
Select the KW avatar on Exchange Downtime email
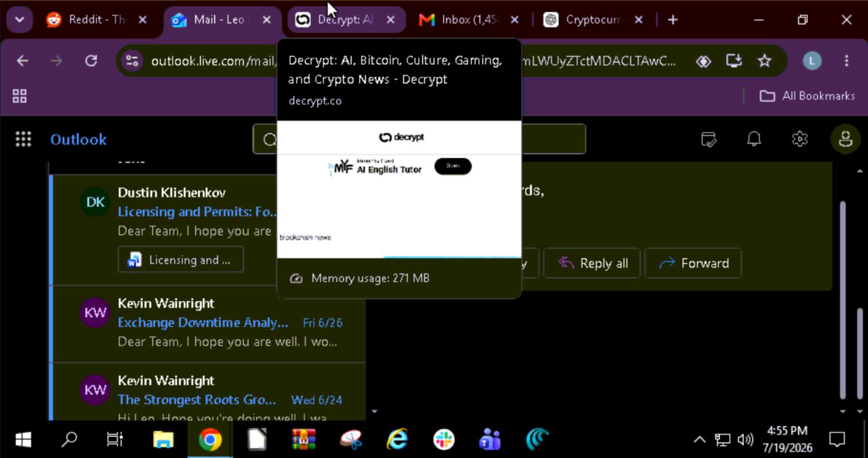click(x=95, y=313)
